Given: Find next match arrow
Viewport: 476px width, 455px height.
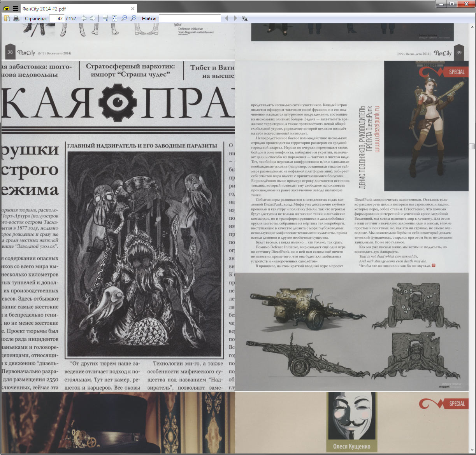Looking at the screenshot, I should [235, 18].
